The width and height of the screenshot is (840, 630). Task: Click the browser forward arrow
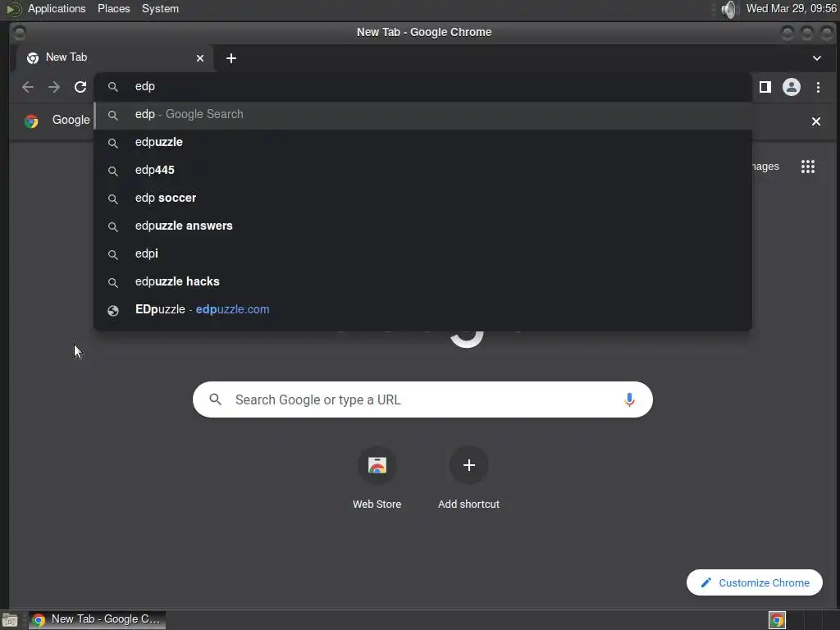tap(54, 87)
